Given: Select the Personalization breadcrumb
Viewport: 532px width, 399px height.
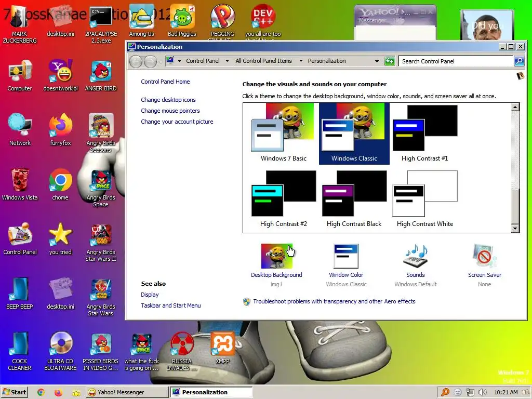Looking at the screenshot, I should [327, 61].
